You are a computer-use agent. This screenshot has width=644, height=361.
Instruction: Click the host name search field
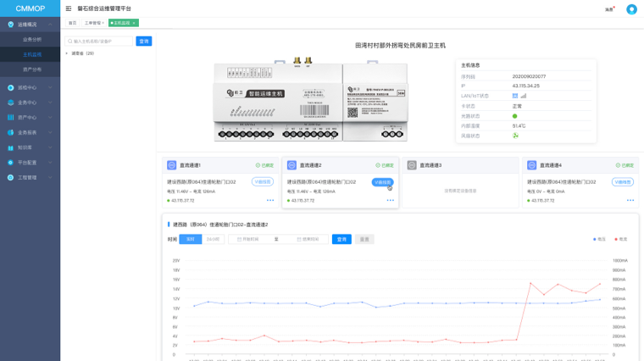click(102, 41)
